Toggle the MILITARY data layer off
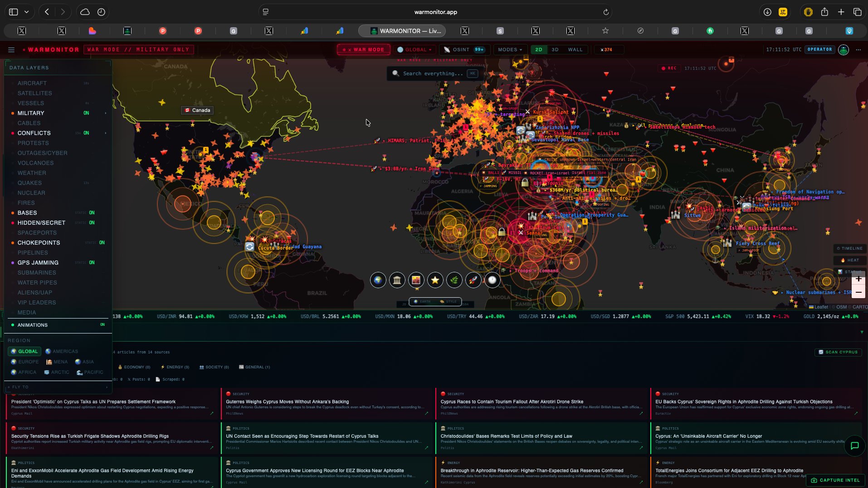The width and height of the screenshot is (868, 488). [x=86, y=113]
